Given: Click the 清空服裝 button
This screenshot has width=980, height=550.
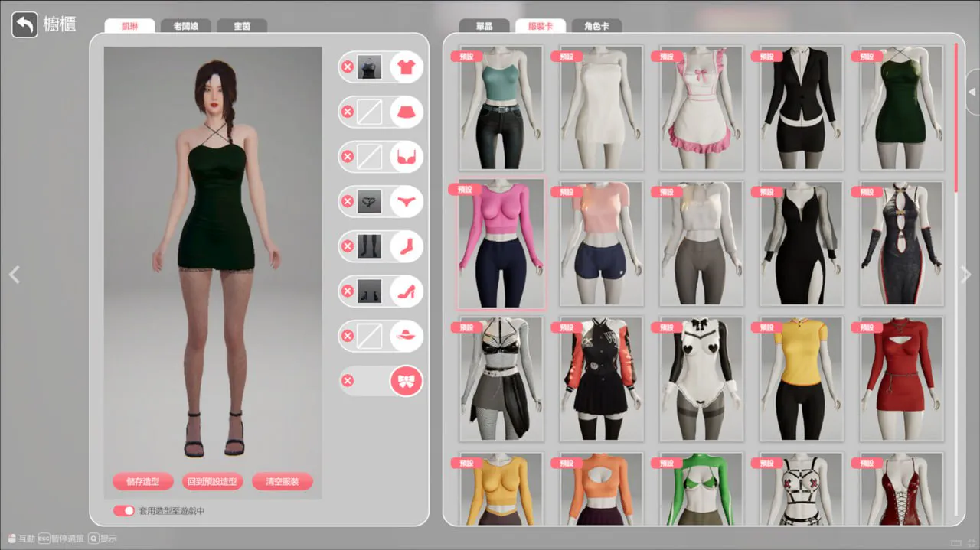Looking at the screenshot, I should coord(283,482).
